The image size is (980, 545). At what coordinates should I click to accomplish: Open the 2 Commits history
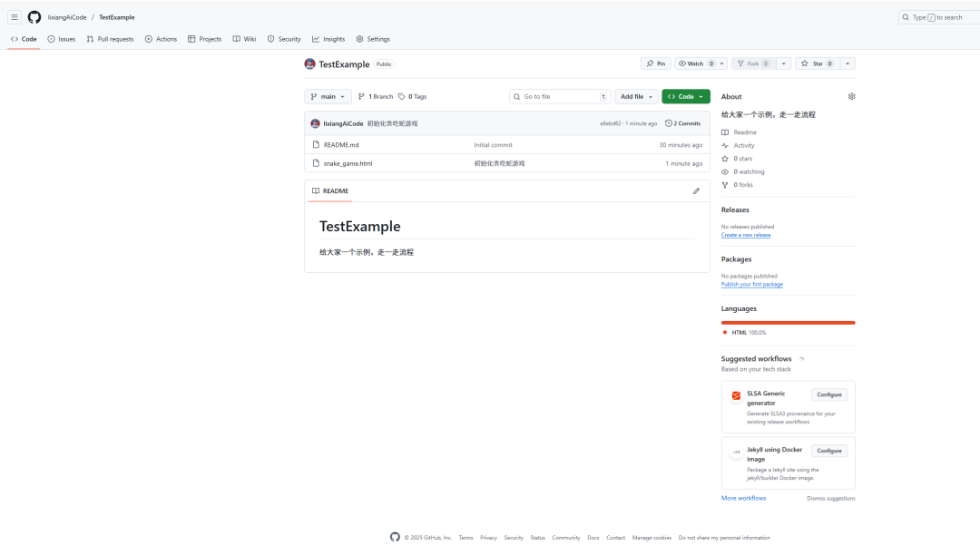[682, 123]
